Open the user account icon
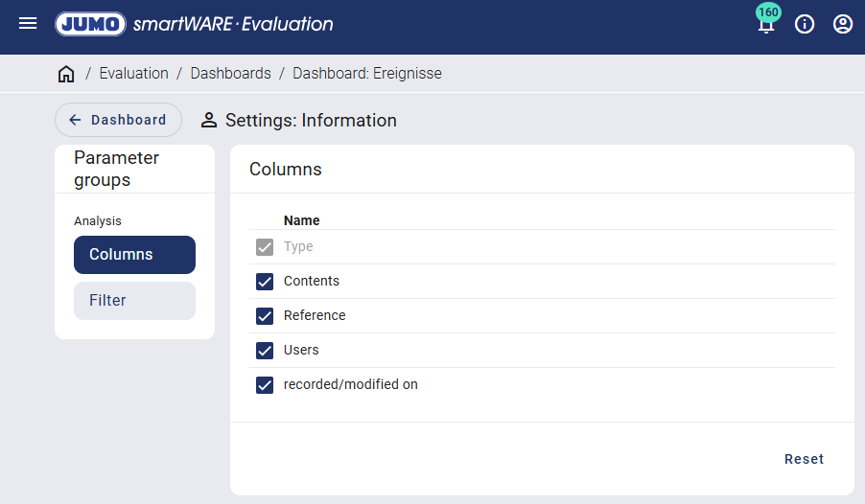 [843, 24]
